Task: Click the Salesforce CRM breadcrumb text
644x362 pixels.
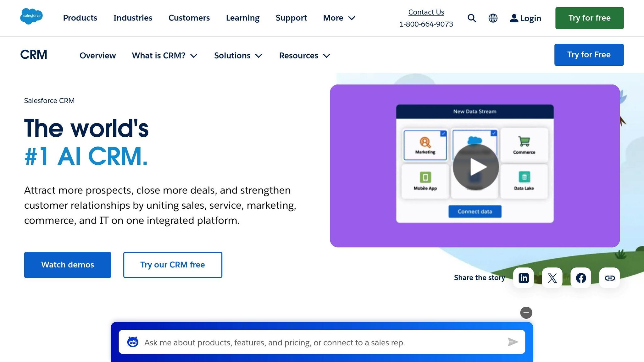Action: [49, 101]
